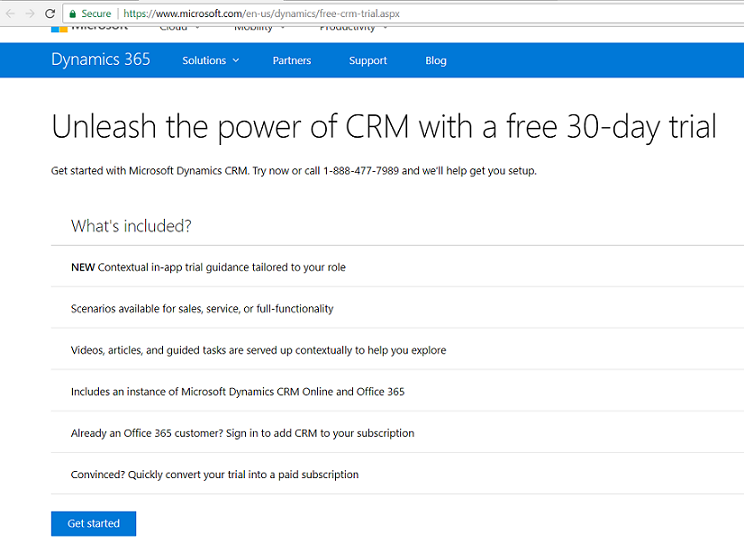Select 'NEW Contextual in-app trial guidance' row
Viewport: 744px width, 543px height.
click(x=397, y=267)
